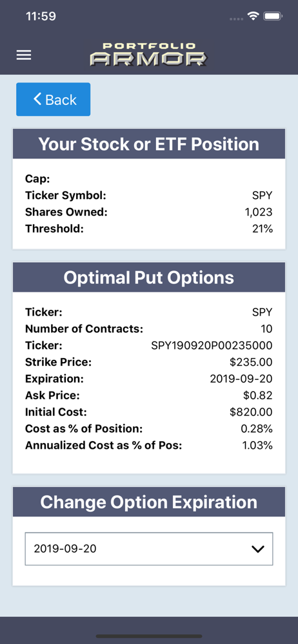This screenshot has height=644, width=298.
Task: Open the hamburger menu
Action: [x=24, y=55]
